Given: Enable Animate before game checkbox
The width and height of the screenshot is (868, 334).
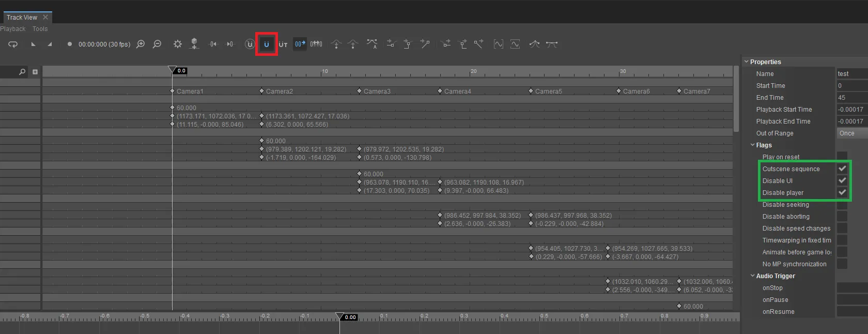Looking at the screenshot, I should 842,252.
